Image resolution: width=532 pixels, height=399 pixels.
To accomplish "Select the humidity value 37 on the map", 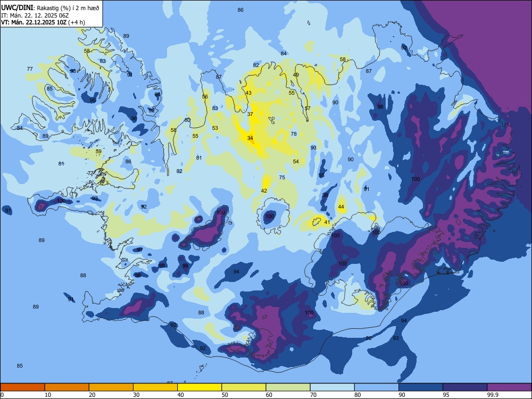I will (250, 114).
